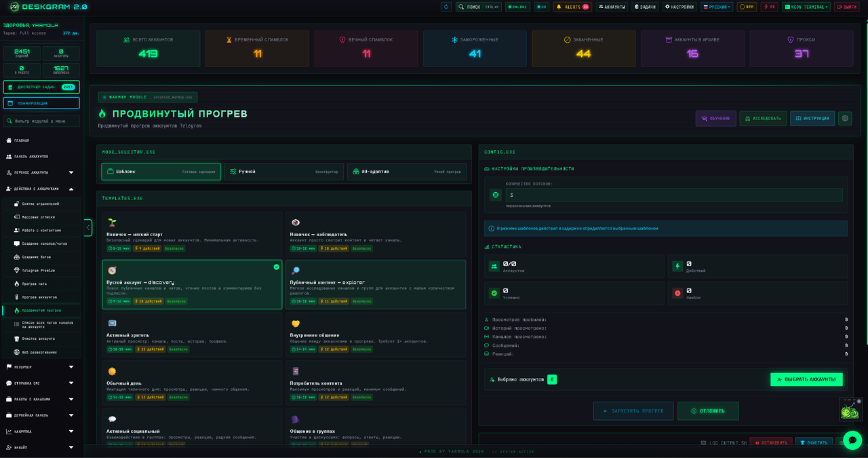Open the Alerts bell notifications
The height and width of the screenshot is (458, 868).
click(x=572, y=7)
